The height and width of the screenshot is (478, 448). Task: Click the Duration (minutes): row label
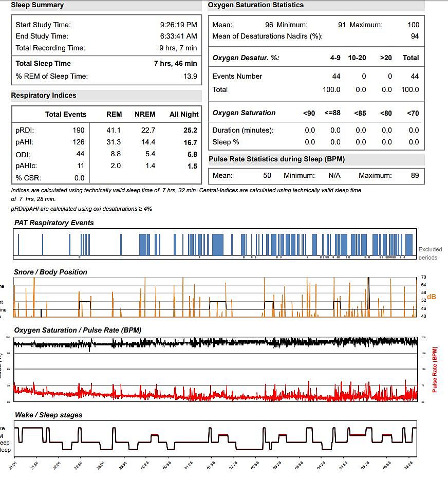pos(243,131)
